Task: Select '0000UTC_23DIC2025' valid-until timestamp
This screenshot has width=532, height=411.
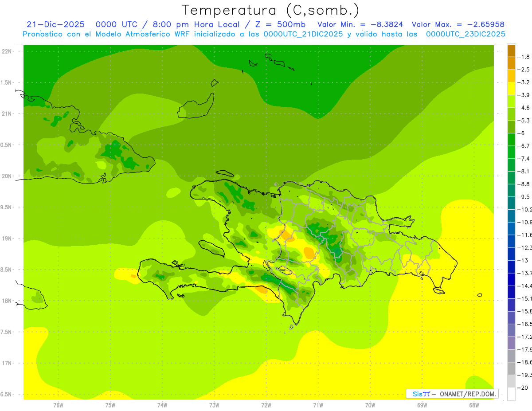Action: tap(465, 34)
